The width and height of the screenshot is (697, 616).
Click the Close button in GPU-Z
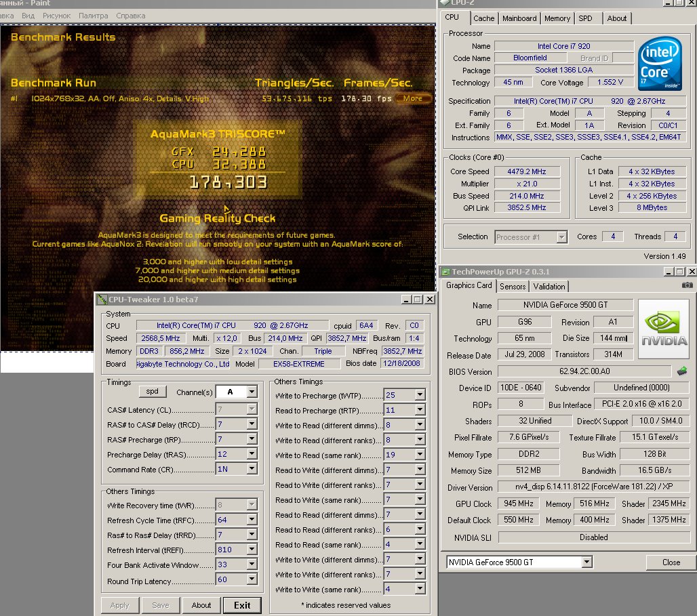click(x=671, y=562)
